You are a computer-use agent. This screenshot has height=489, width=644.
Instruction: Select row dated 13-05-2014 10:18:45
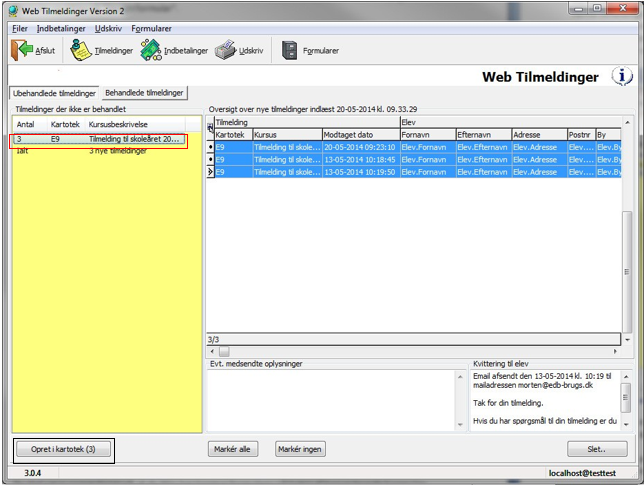pos(418,159)
